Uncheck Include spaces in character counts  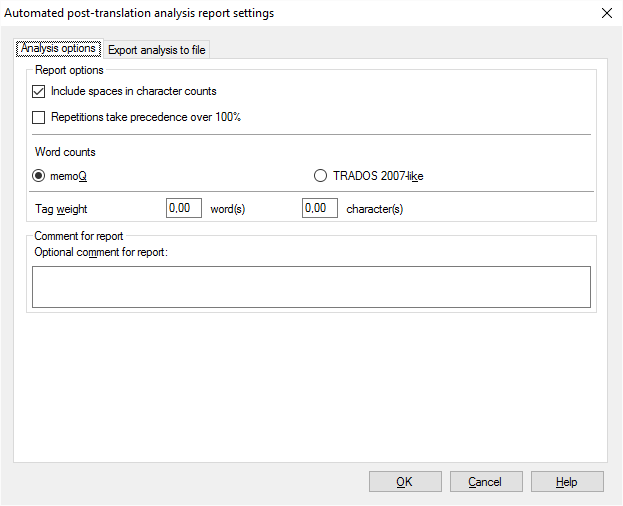point(39,92)
